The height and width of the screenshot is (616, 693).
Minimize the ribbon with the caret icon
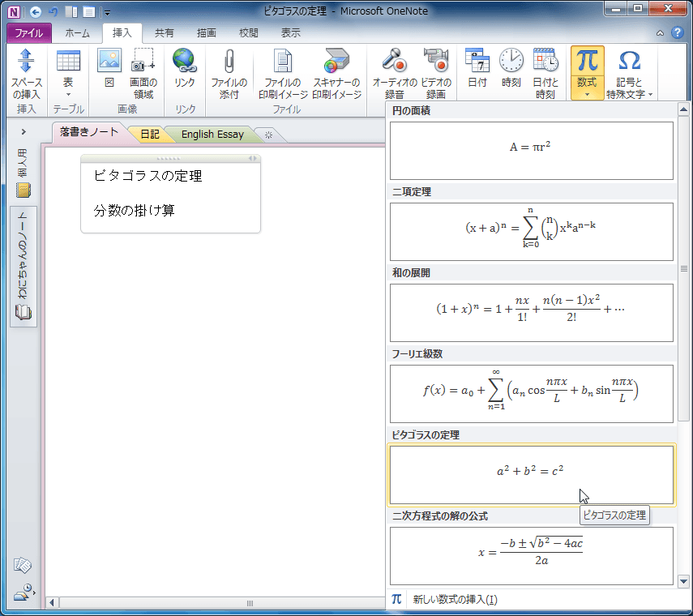click(x=660, y=32)
